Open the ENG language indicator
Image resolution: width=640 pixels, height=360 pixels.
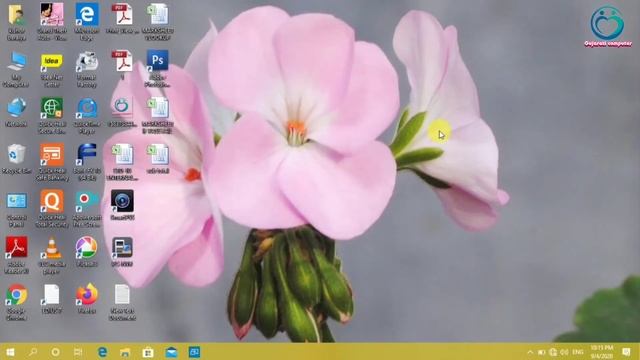point(578,352)
